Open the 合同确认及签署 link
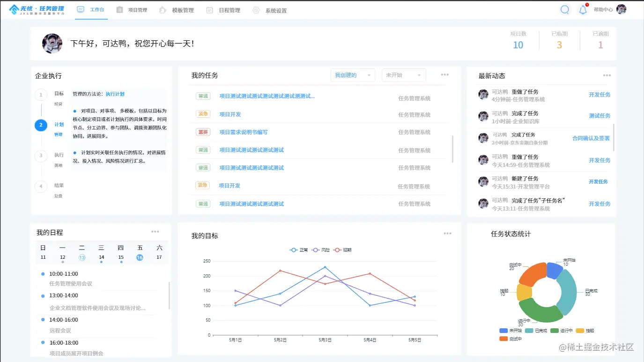This screenshot has width=644, height=362. pyautogui.click(x=591, y=138)
